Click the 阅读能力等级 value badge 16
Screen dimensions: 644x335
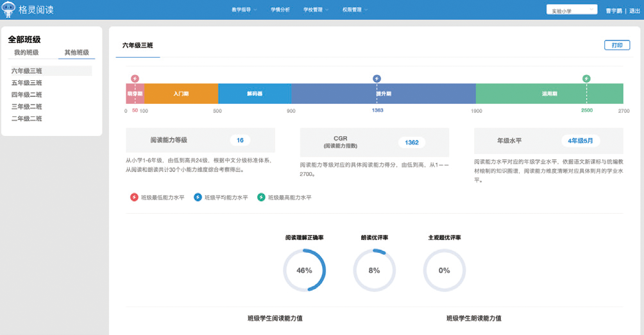[x=241, y=140]
